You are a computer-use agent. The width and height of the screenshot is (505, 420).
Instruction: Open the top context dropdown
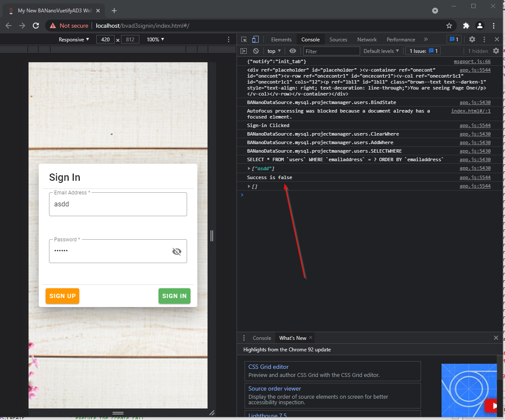pyautogui.click(x=274, y=51)
